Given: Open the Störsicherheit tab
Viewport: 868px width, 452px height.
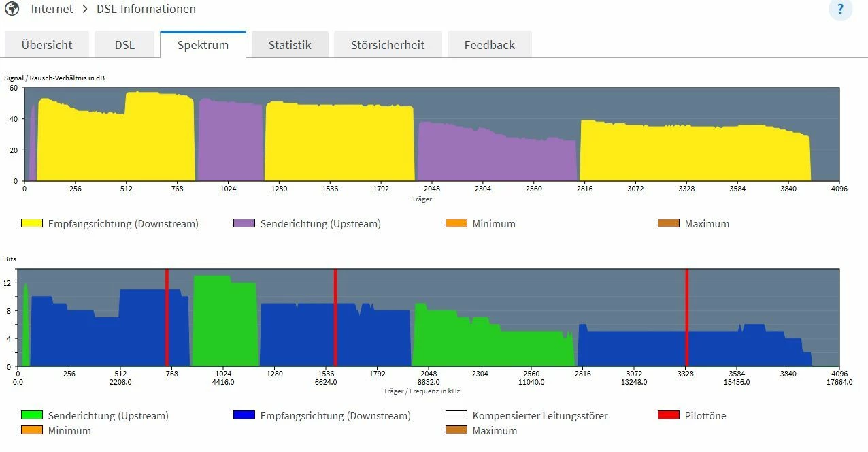Looking at the screenshot, I should click(x=388, y=45).
